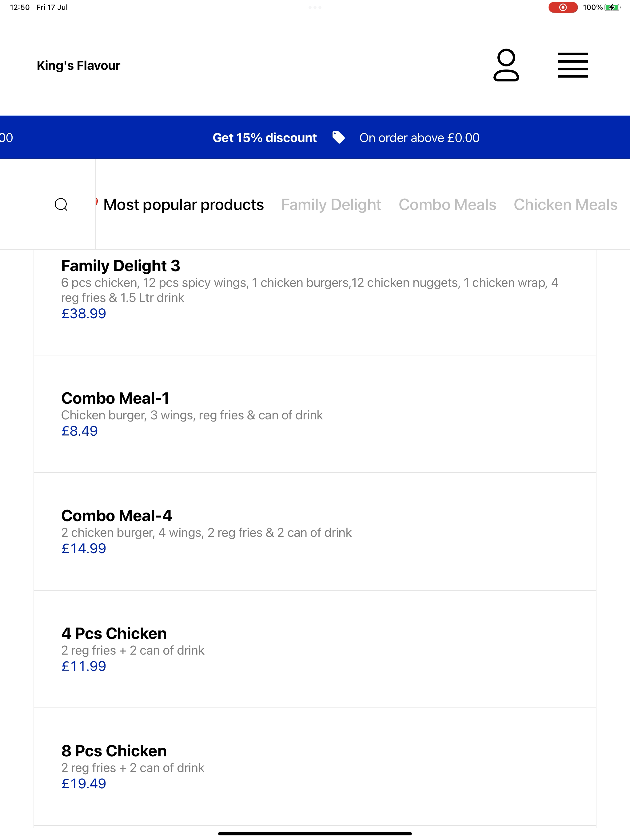Click the King's Flavour restaurant name
Image resolution: width=630 pixels, height=840 pixels.
pos(79,65)
